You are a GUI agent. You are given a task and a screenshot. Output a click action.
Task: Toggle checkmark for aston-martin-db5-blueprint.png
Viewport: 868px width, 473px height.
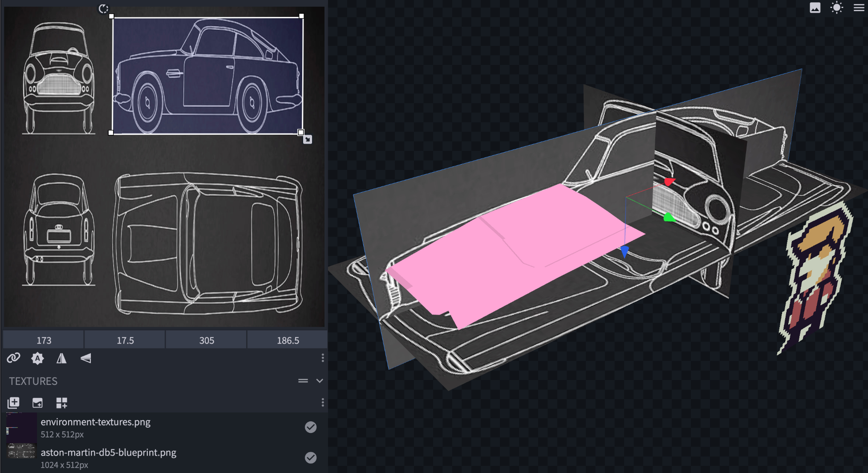311,457
